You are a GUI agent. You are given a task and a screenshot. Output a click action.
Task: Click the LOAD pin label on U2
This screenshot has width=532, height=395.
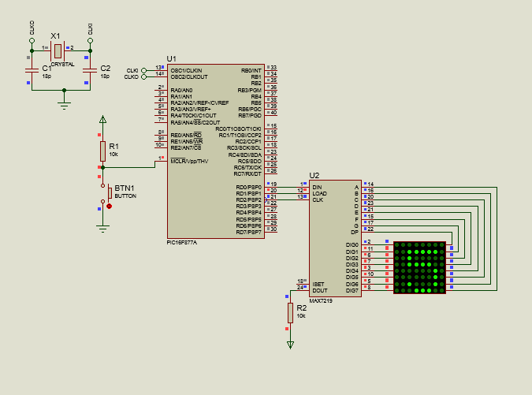click(x=320, y=194)
